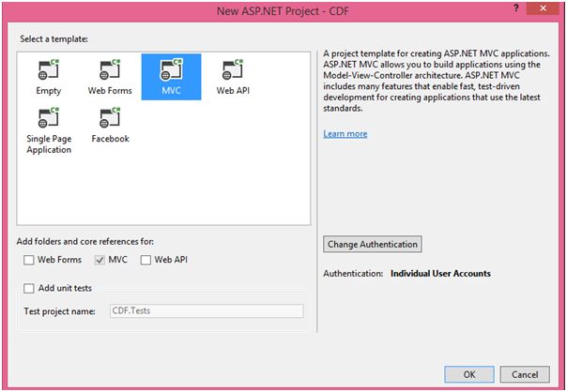Image resolution: width=567 pixels, height=392 pixels.
Task: Open the Change Authentication dialog
Action: 372,245
